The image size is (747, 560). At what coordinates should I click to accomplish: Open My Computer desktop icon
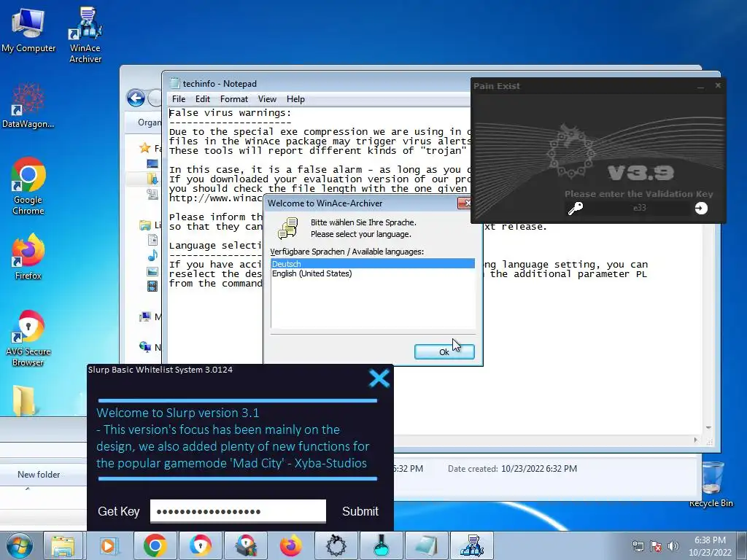click(28, 30)
